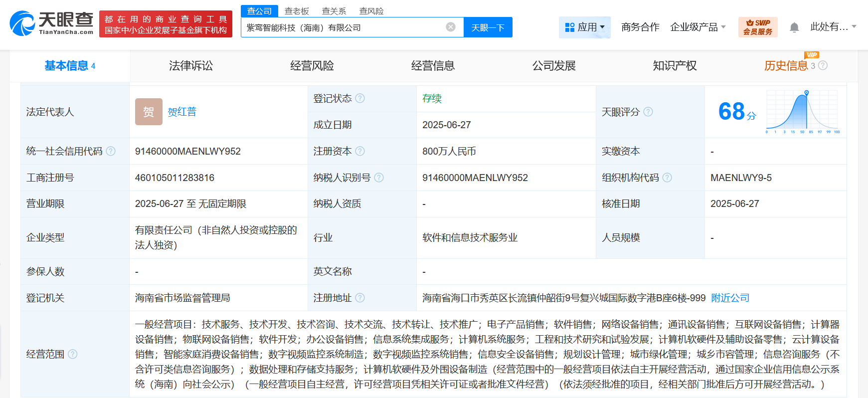Click help icon next to 注册资本

tap(360, 151)
